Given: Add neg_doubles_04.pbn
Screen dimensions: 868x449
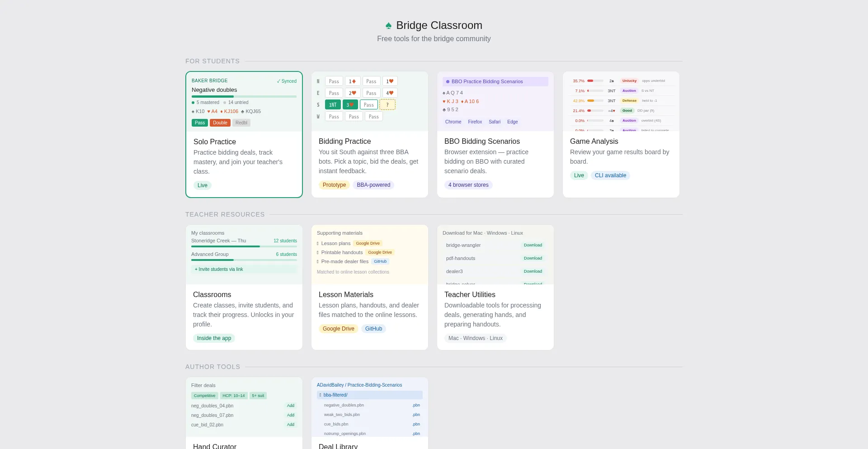Looking at the screenshot, I should point(291,406).
